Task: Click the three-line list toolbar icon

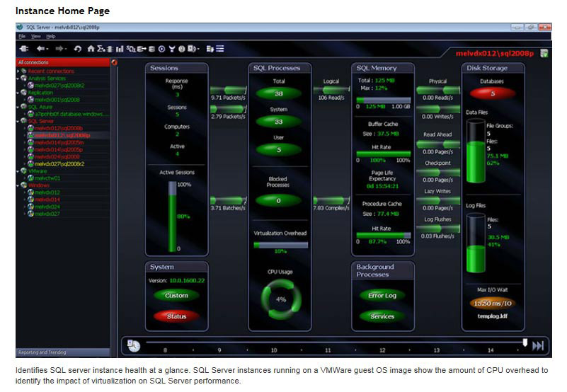Action: tap(220, 49)
